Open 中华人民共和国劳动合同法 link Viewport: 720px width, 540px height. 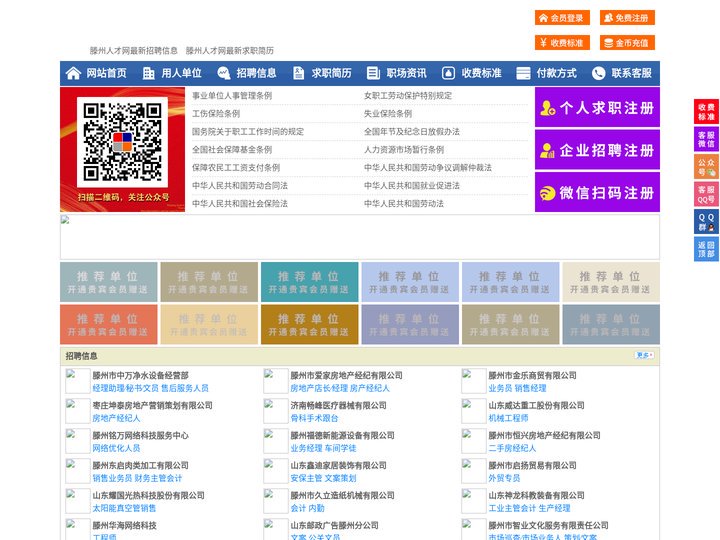coord(240,186)
